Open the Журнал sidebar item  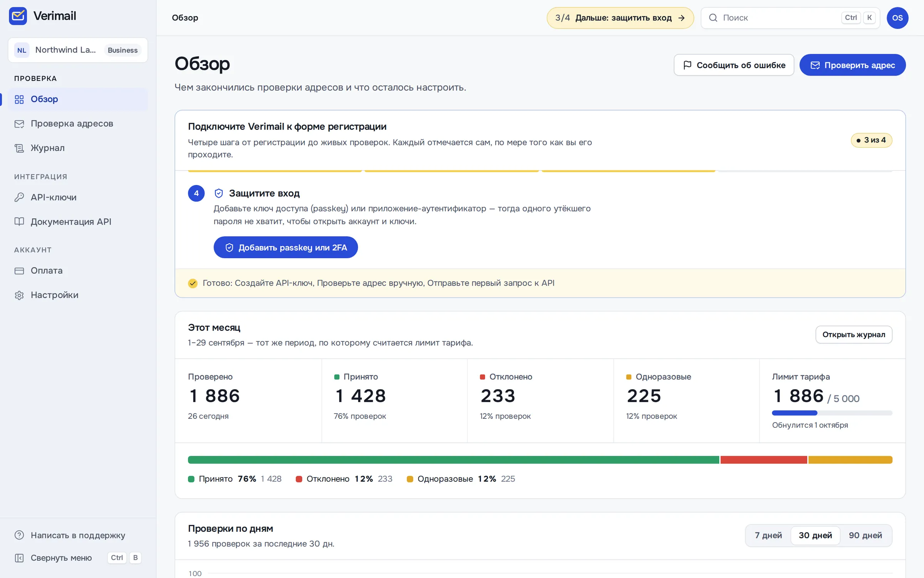tap(78, 148)
